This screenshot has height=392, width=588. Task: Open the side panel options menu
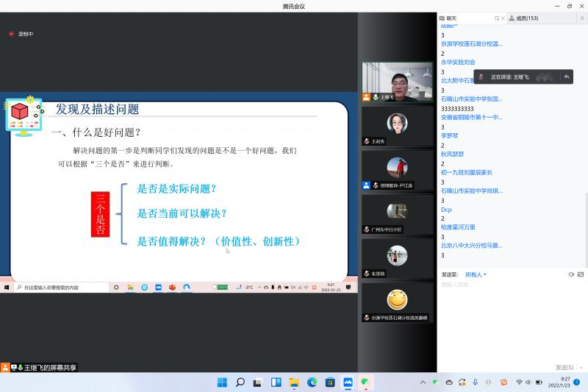(581, 18)
